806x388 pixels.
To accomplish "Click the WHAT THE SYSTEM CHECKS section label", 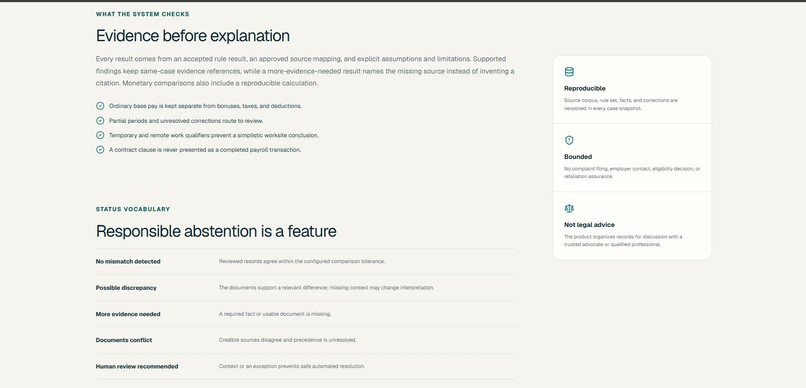I will (x=142, y=14).
